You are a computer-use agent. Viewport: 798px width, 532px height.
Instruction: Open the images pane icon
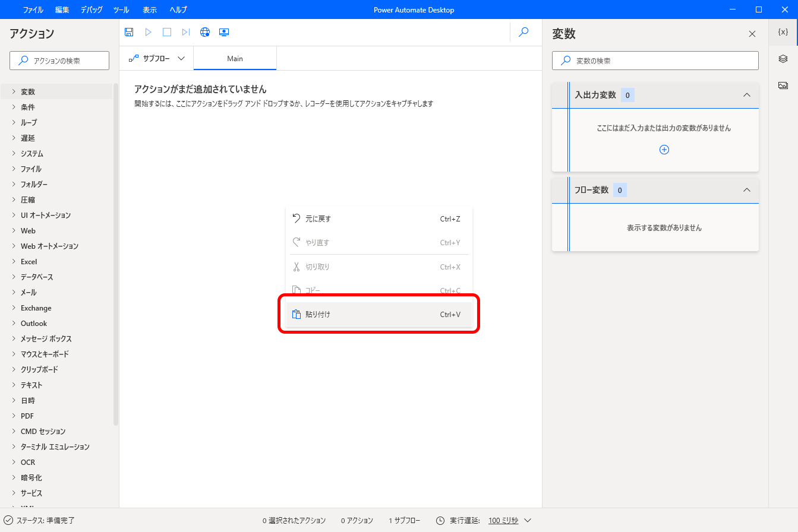point(783,85)
